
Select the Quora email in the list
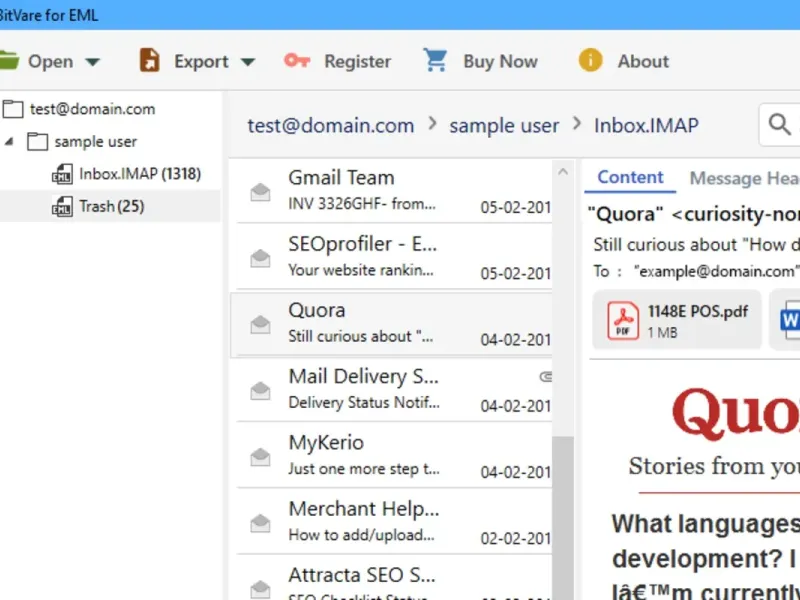tap(392, 324)
